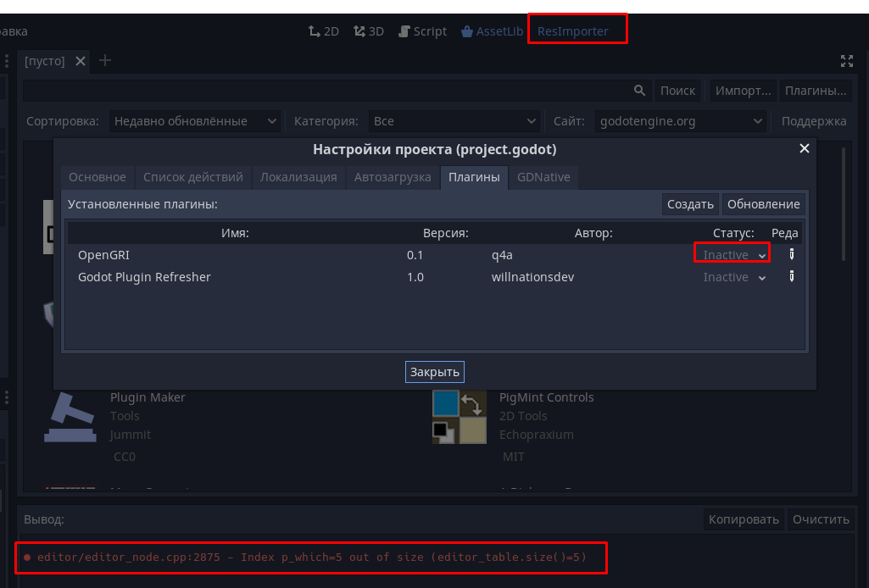The image size is (869, 588).
Task: Open the sorting dropdown showing Недавно обновлённые
Action: coord(195,120)
